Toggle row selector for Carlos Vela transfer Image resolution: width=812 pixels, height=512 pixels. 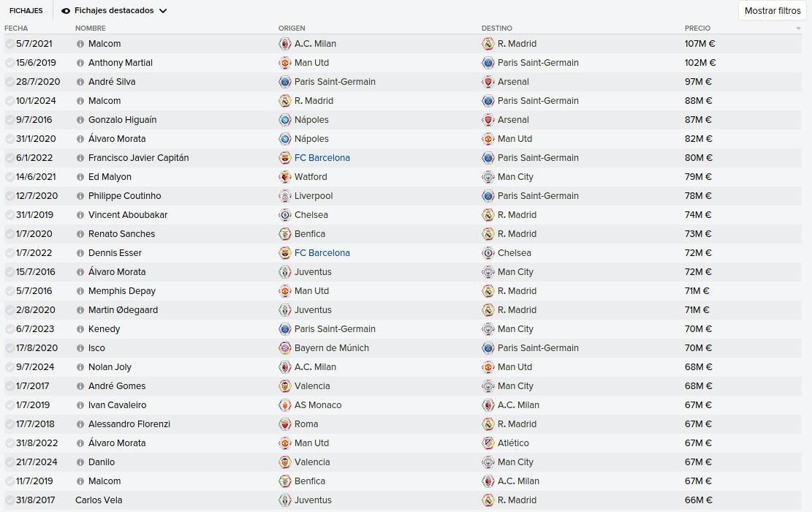point(10,500)
